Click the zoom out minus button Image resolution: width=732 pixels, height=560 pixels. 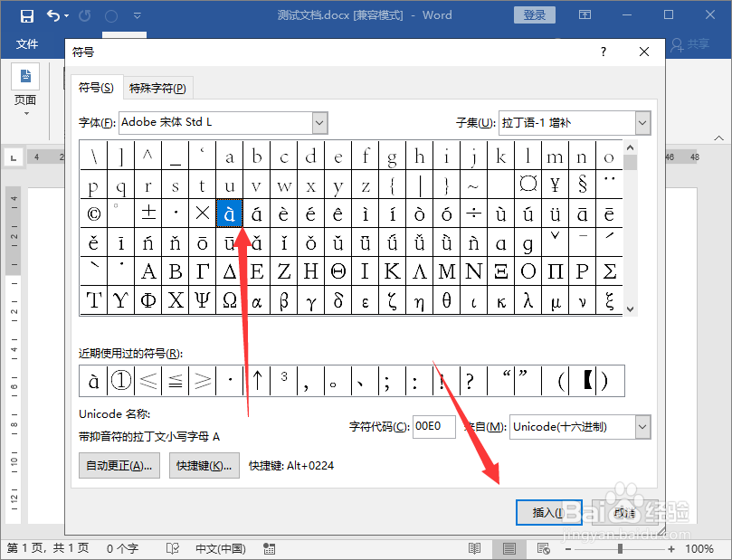pos(568,549)
